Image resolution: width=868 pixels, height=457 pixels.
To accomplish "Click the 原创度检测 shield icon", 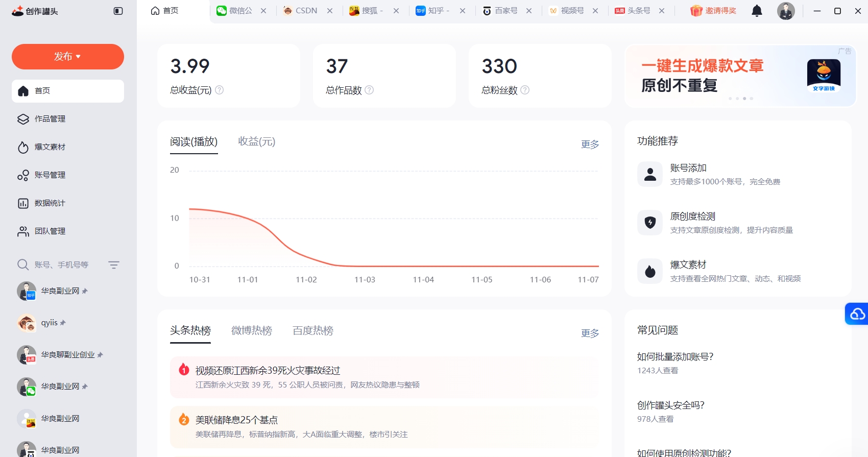I will (650, 223).
